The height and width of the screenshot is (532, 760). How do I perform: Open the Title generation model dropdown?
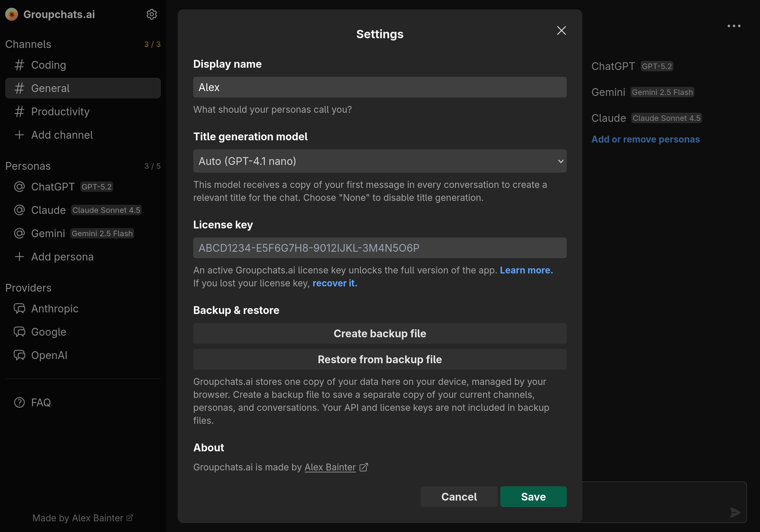click(x=380, y=161)
